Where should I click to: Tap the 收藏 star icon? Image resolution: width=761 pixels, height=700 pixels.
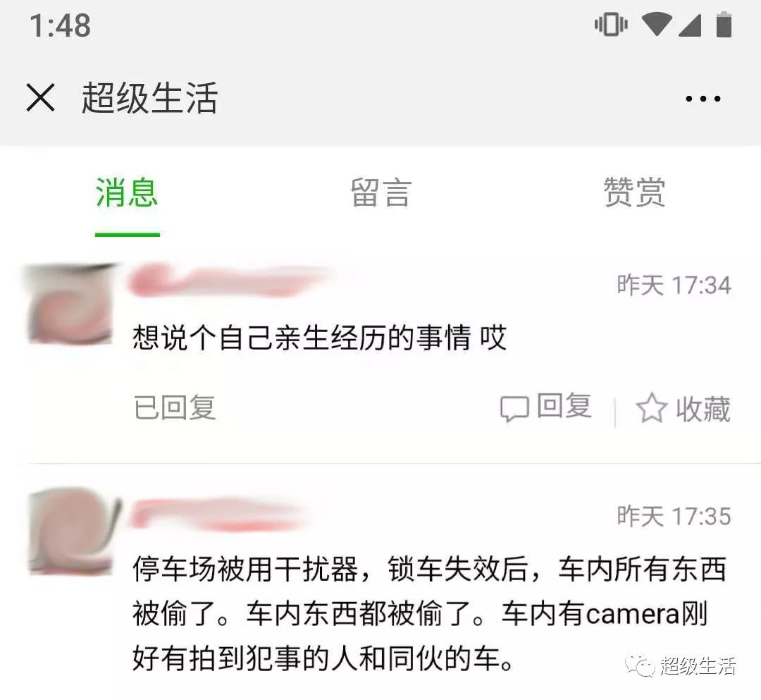(x=651, y=407)
